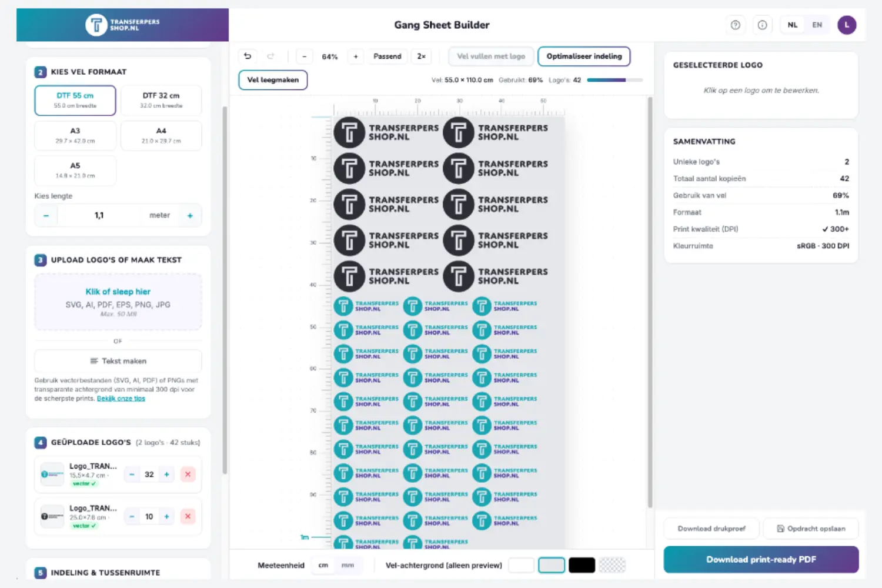Click the Passend fit-to-view button
882x588 pixels.
[x=387, y=56]
